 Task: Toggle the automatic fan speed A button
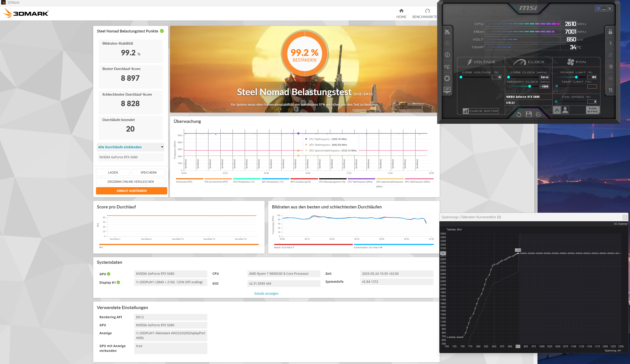557,110
